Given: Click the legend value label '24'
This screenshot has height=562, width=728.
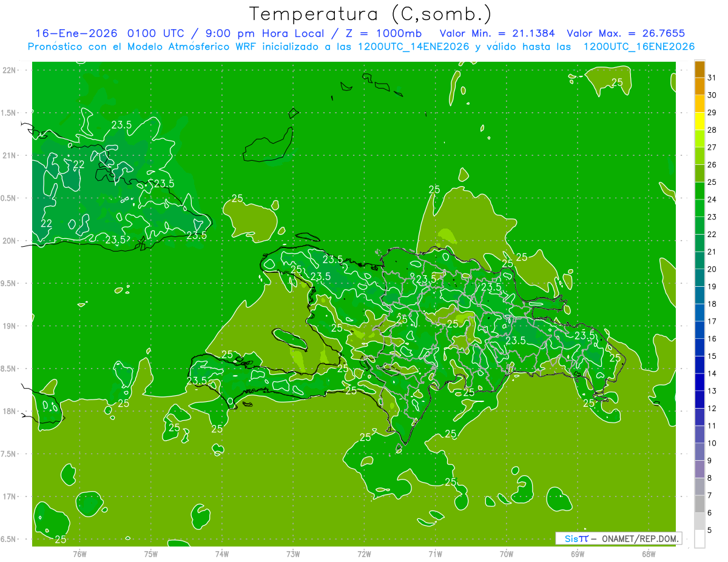Looking at the screenshot, I should click(x=712, y=199).
